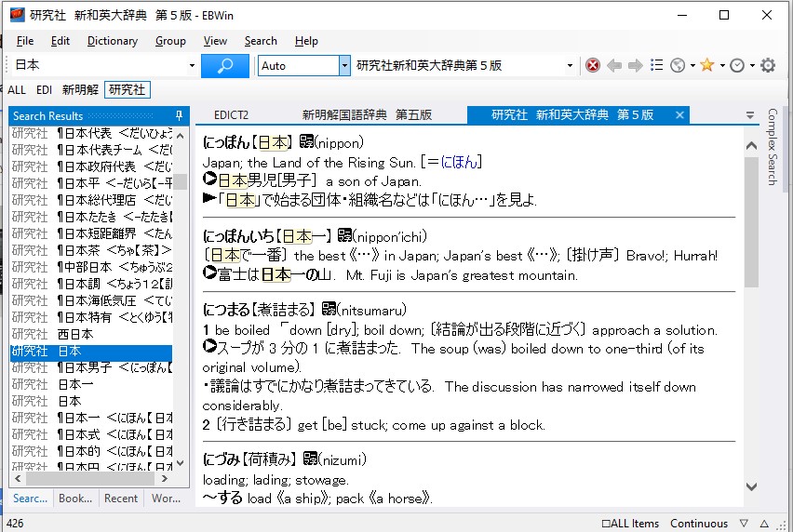The image size is (793, 532).
Task: Go back with left arrow icon
Action: coord(614,65)
